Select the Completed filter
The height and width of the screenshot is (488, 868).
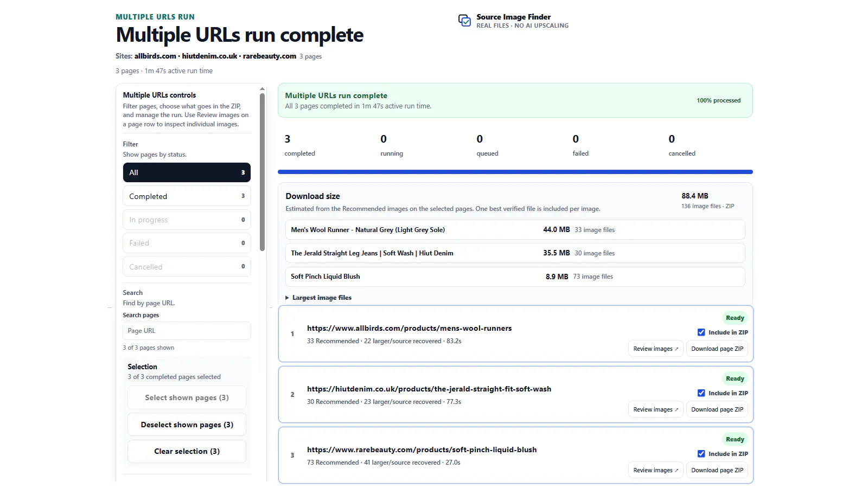(x=187, y=196)
